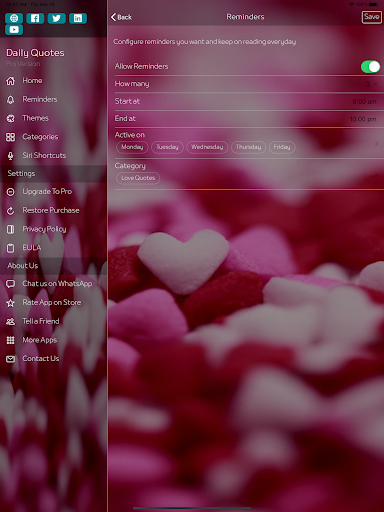Go Back from Reminders
The height and width of the screenshot is (512, 384).
pyautogui.click(x=121, y=17)
